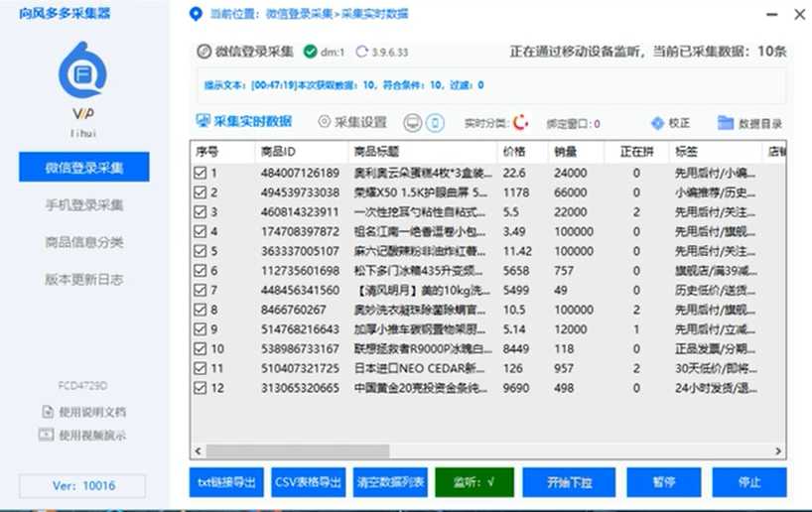Switch to desktop monitor mode icon
Image resolution: width=812 pixels, height=512 pixels.
(x=413, y=123)
